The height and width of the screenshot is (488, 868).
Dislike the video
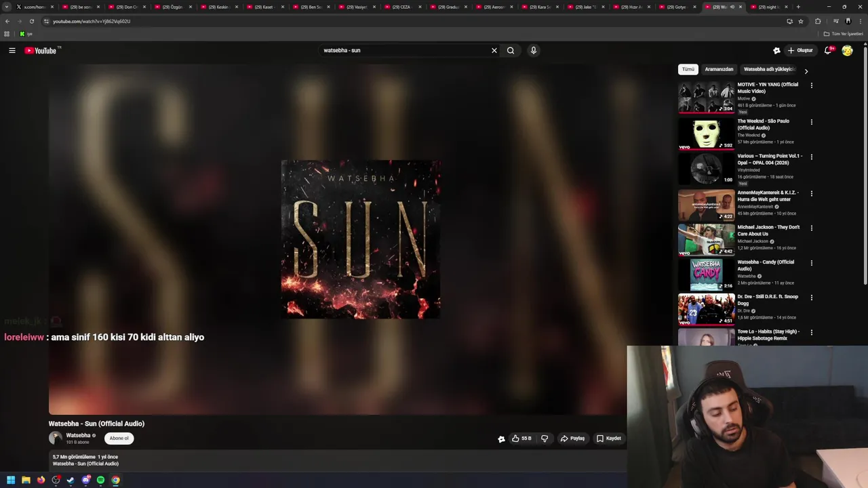[x=545, y=439]
